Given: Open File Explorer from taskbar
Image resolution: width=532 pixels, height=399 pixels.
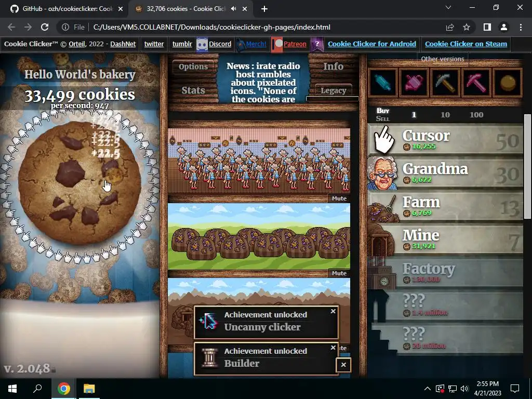Looking at the screenshot, I should click(x=89, y=389).
